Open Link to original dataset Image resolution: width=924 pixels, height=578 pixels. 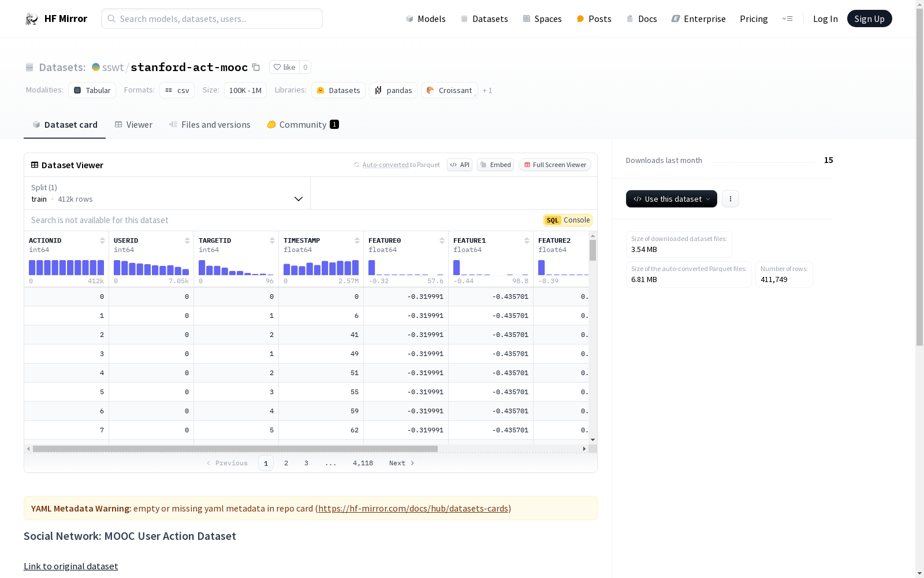click(70, 566)
